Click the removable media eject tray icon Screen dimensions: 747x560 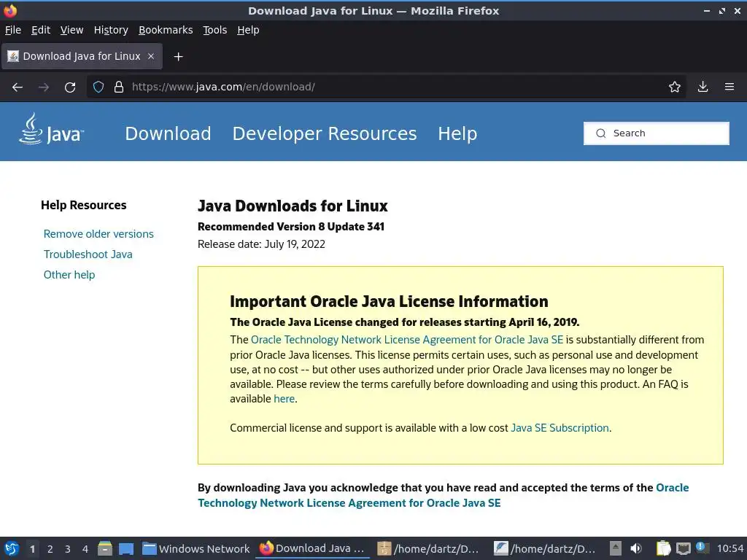point(616,549)
